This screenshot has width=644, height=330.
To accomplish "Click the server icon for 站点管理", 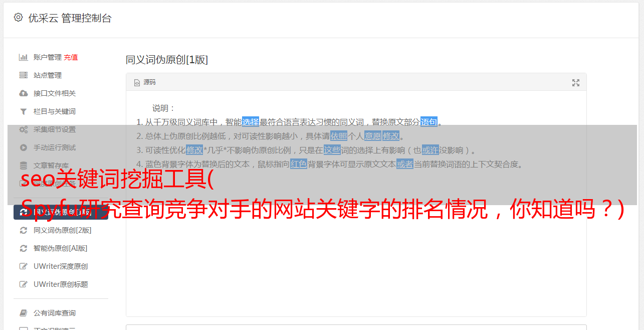I will tap(24, 75).
